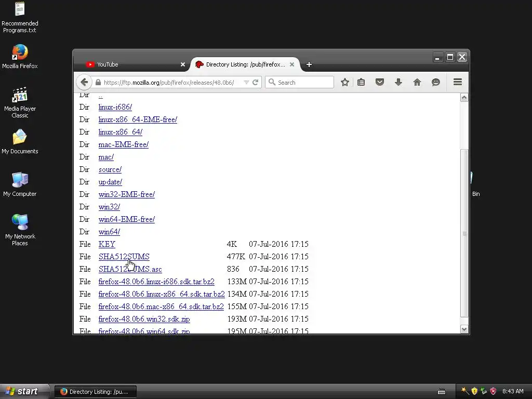Open the Hello smiley chat icon

pos(436,82)
